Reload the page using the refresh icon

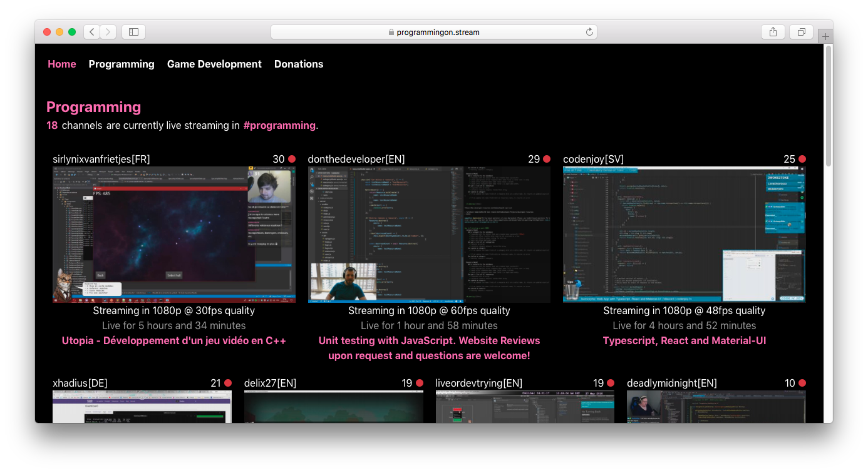point(589,32)
